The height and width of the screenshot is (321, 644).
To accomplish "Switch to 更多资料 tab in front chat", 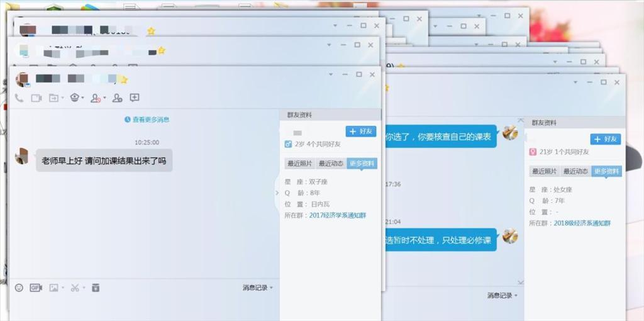I will point(362,164).
